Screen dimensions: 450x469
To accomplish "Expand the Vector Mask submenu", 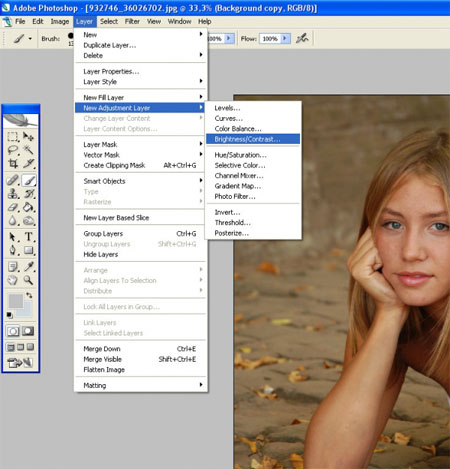I will pyautogui.click(x=141, y=155).
